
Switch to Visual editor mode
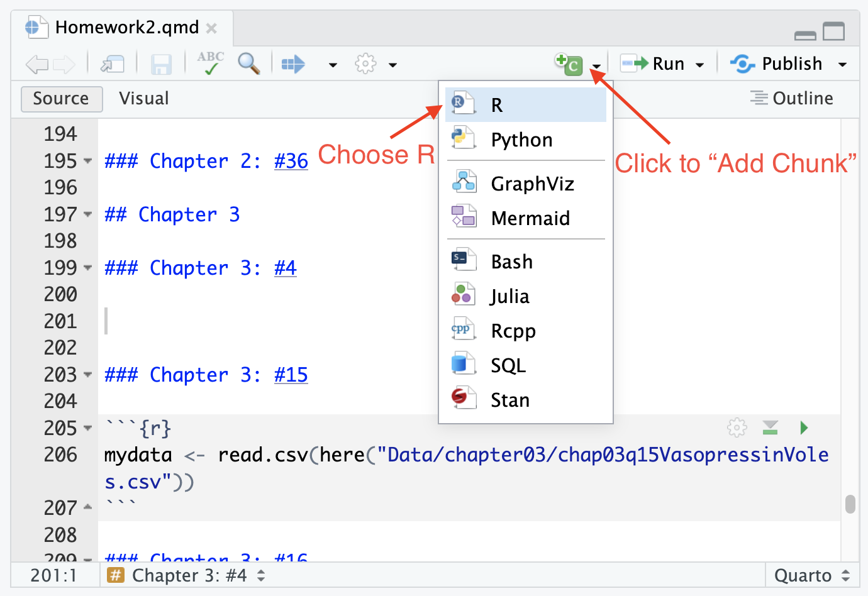click(x=144, y=99)
